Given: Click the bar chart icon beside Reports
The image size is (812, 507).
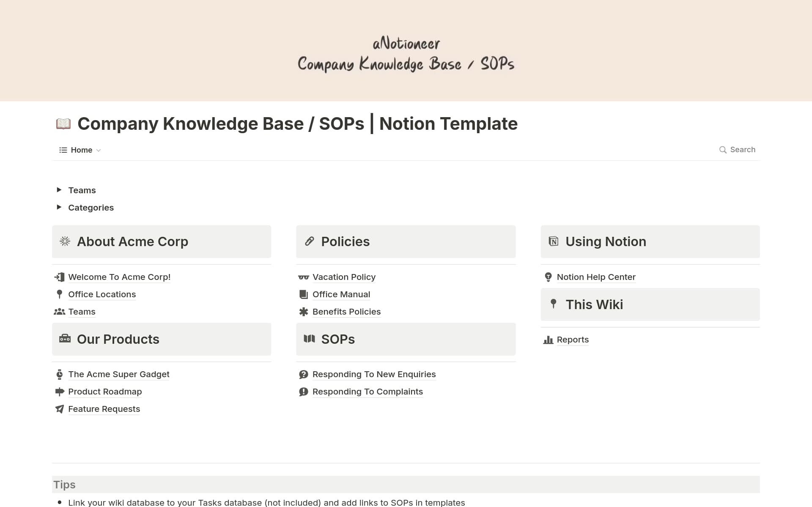Looking at the screenshot, I should (548, 340).
